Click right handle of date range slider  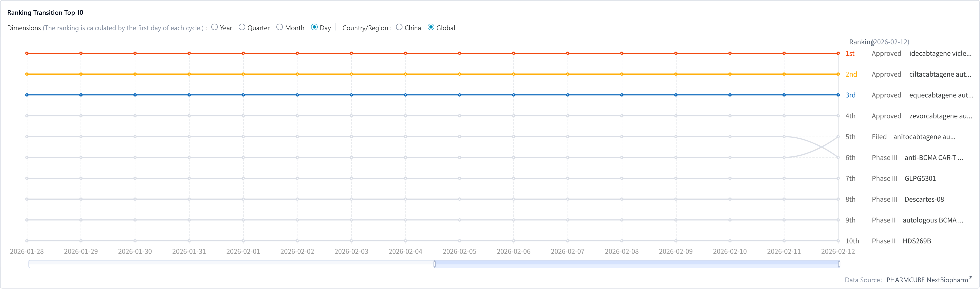pyautogui.click(x=839, y=264)
